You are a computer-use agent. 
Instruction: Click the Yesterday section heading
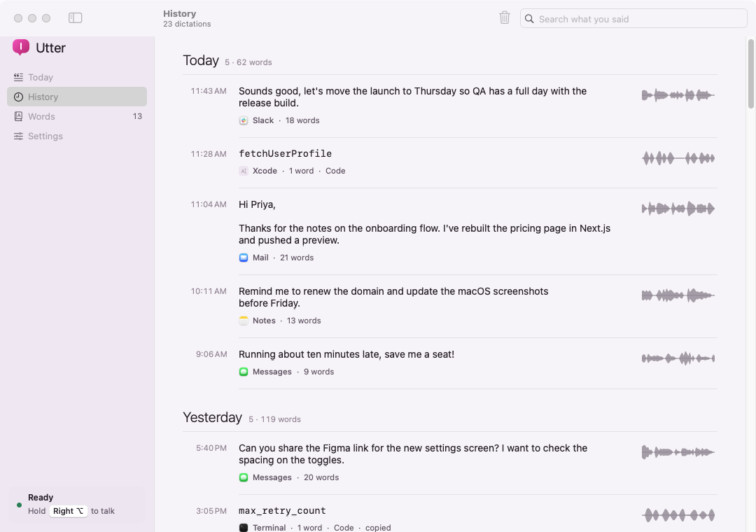212,417
